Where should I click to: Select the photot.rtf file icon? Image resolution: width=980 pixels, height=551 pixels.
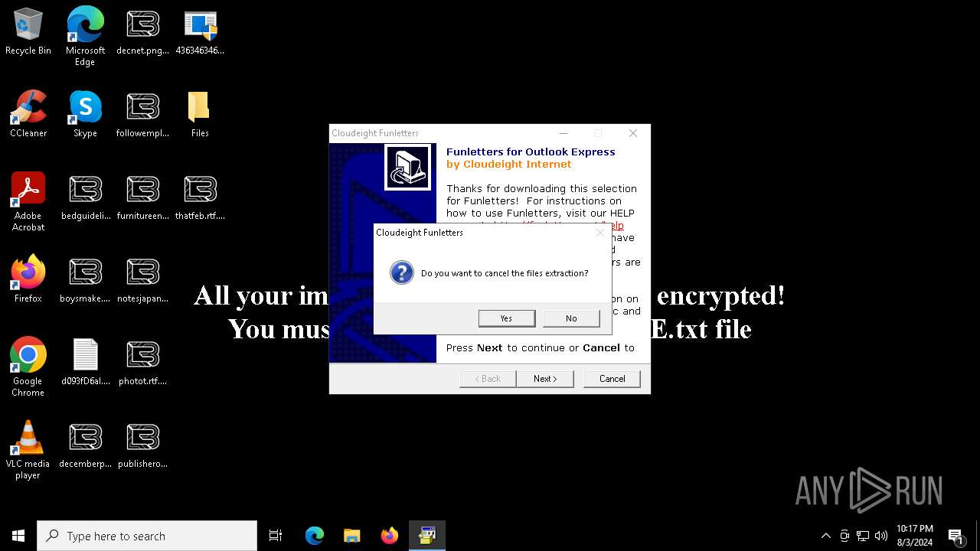[142, 362]
